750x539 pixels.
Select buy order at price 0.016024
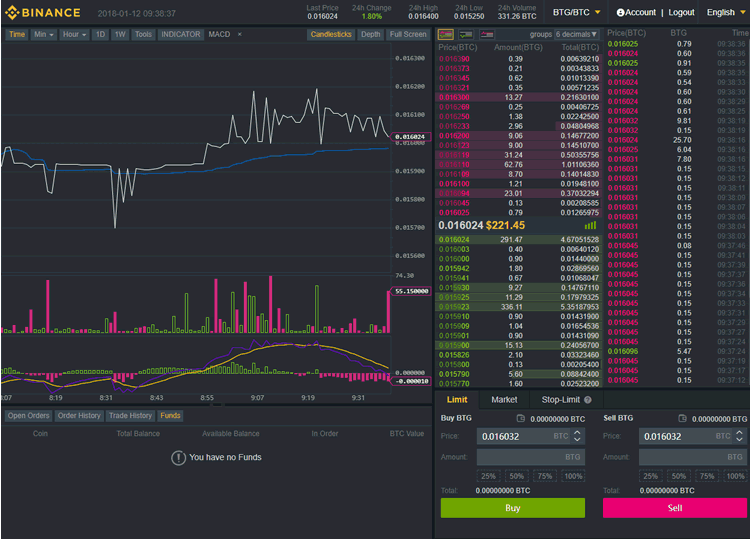click(x=518, y=240)
